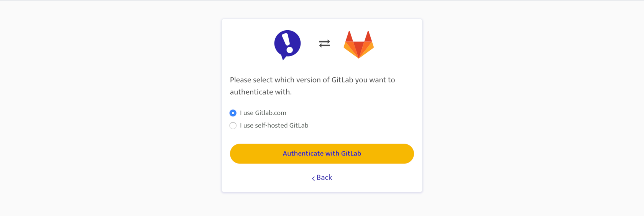Click the 'Please select which version' instruction text
The image size is (644, 216).
click(x=312, y=86)
